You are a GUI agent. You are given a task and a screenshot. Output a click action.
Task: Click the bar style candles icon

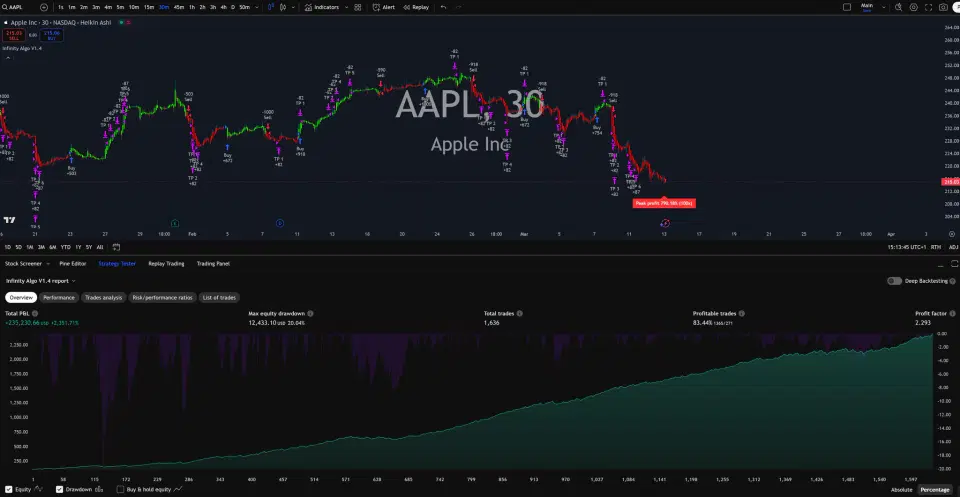270,7
